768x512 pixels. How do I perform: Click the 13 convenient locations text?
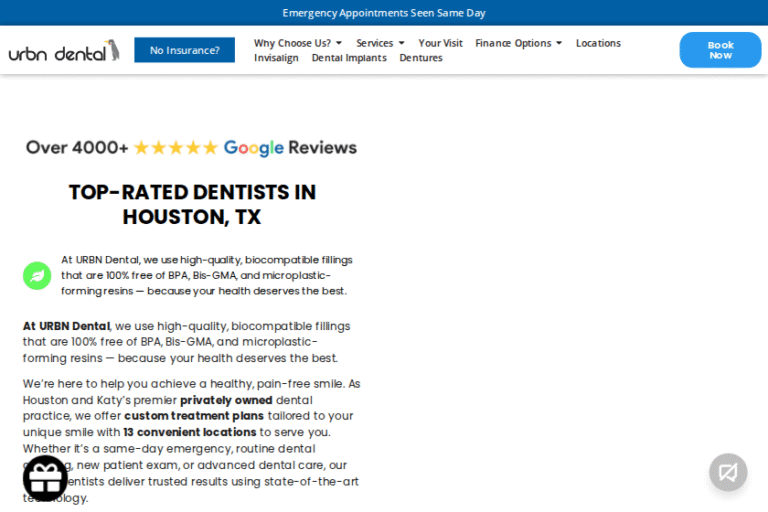click(190, 432)
